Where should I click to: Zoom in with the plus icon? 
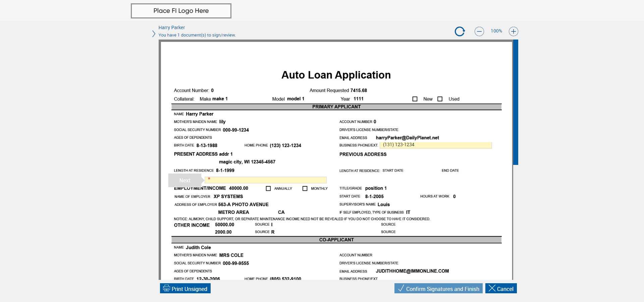[514, 32]
